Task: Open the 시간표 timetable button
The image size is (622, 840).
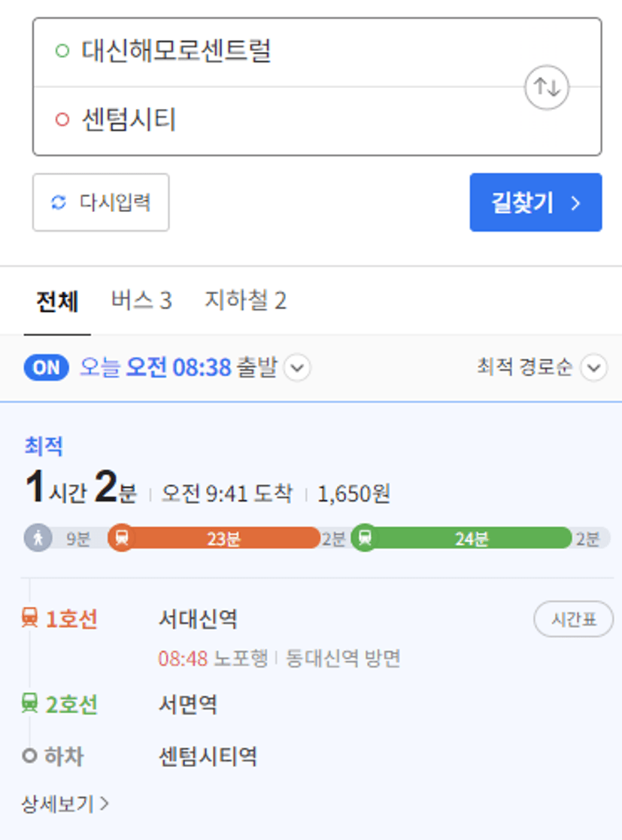Action: coord(573,620)
